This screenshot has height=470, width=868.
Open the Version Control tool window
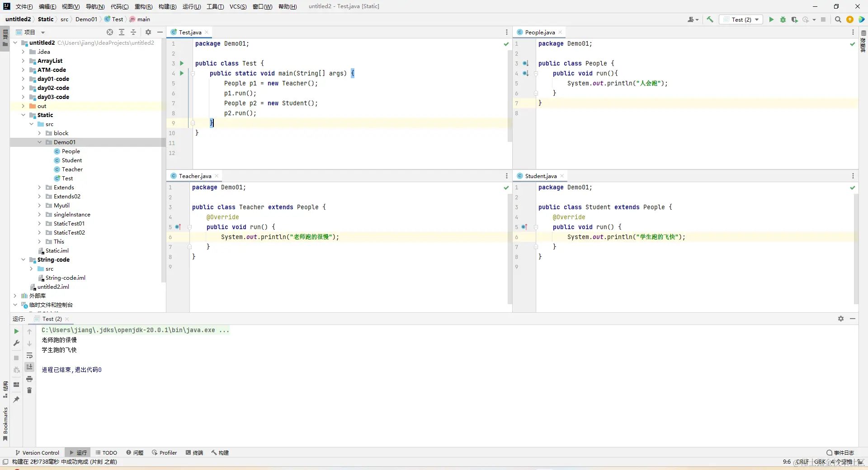click(x=37, y=452)
